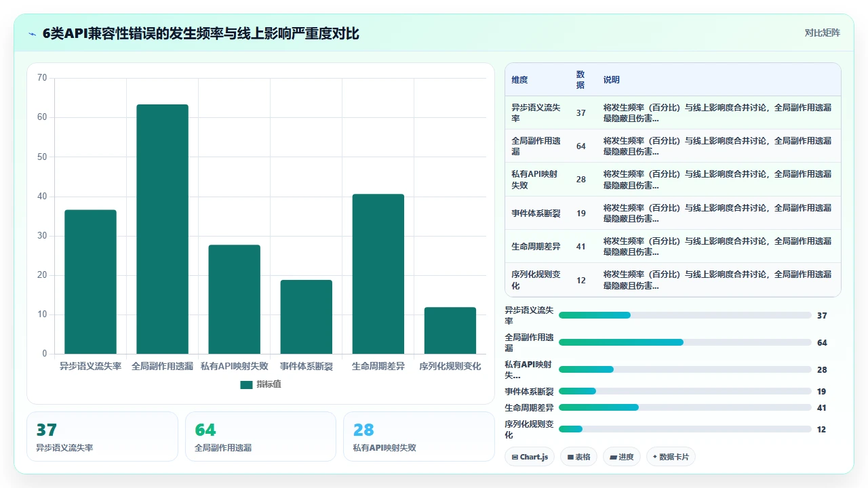The width and height of the screenshot is (868, 488).
Task: Click the 事件体系断裂 table row name
Action: click(x=536, y=213)
